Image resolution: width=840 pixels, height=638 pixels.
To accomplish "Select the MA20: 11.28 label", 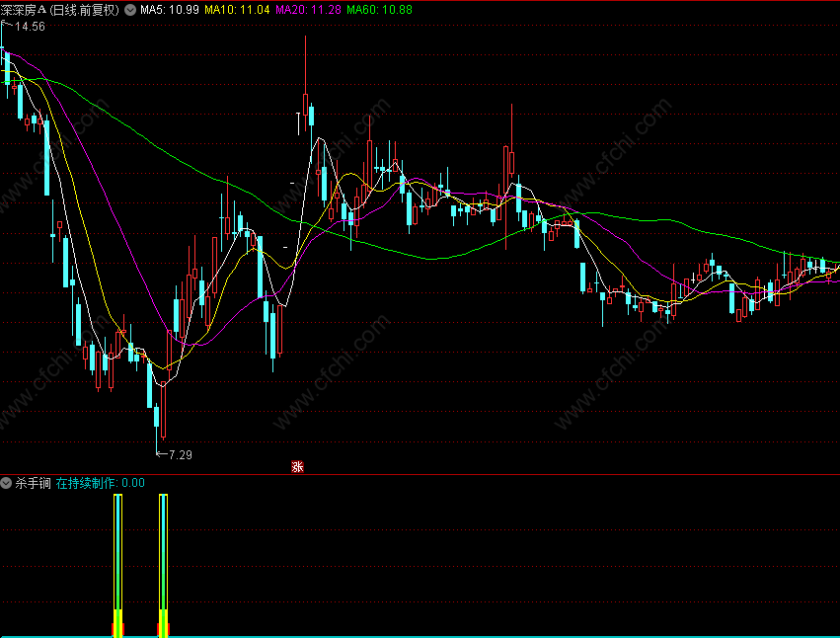I will (x=308, y=10).
